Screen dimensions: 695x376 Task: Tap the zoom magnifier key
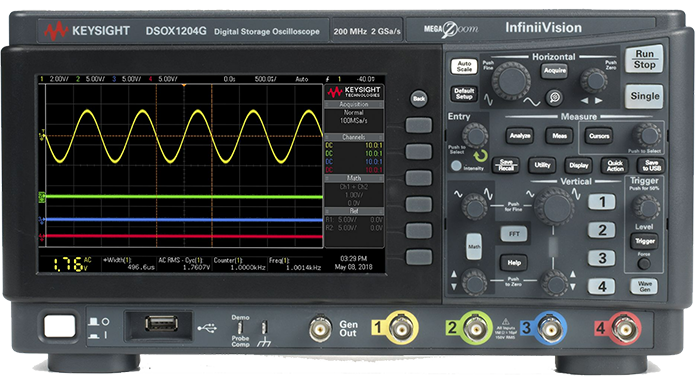tap(554, 97)
